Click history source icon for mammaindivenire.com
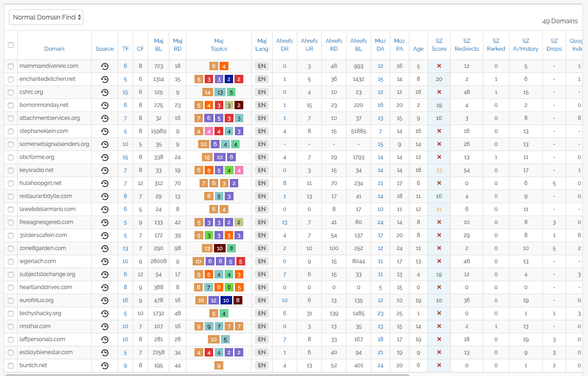This screenshot has width=588, height=376. pos(105,66)
